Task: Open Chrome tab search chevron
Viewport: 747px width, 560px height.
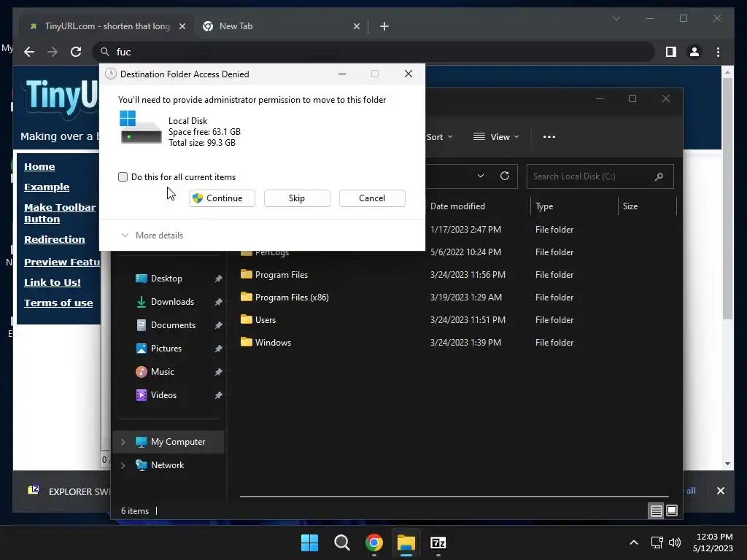Action: pyautogui.click(x=616, y=18)
